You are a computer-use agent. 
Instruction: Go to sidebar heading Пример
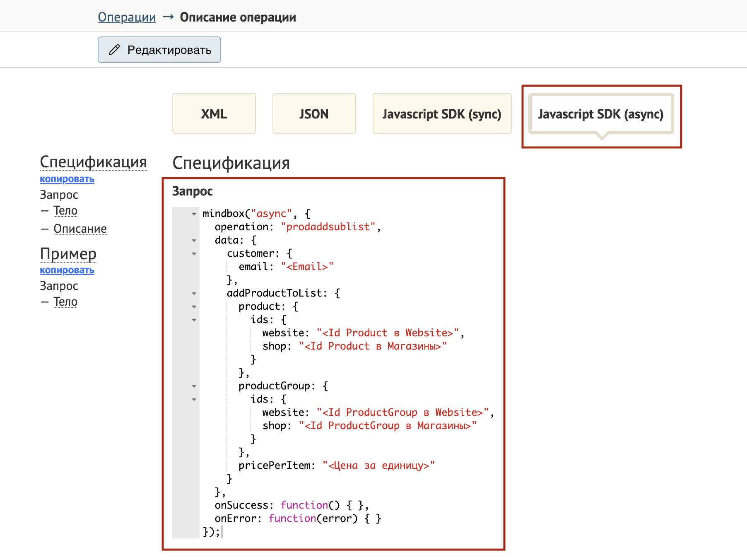(68, 253)
